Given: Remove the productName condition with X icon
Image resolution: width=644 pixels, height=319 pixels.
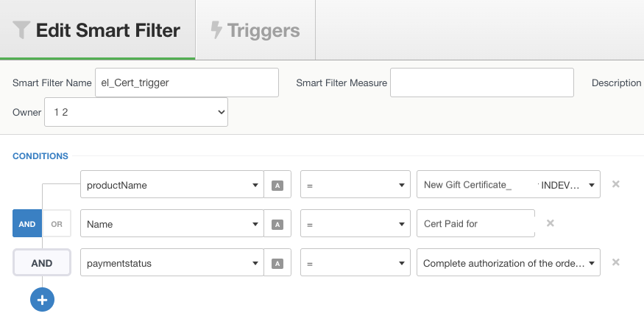Looking at the screenshot, I should (615, 184).
